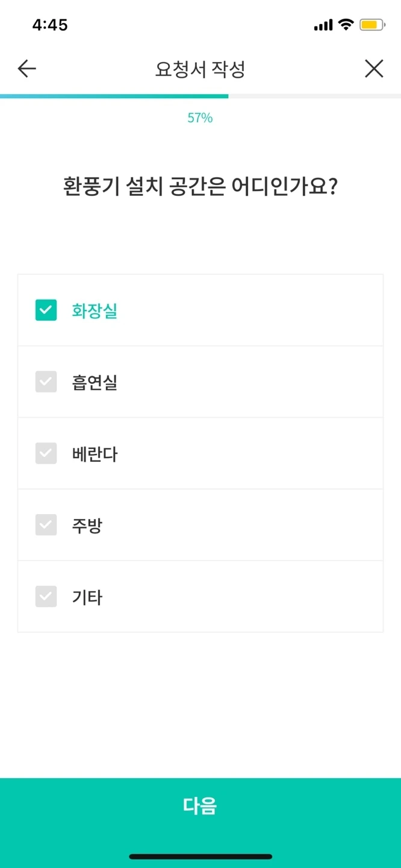Image resolution: width=401 pixels, height=868 pixels.
Task: Tap the 기타 checkbox icon
Action: pyautogui.click(x=46, y=597)
